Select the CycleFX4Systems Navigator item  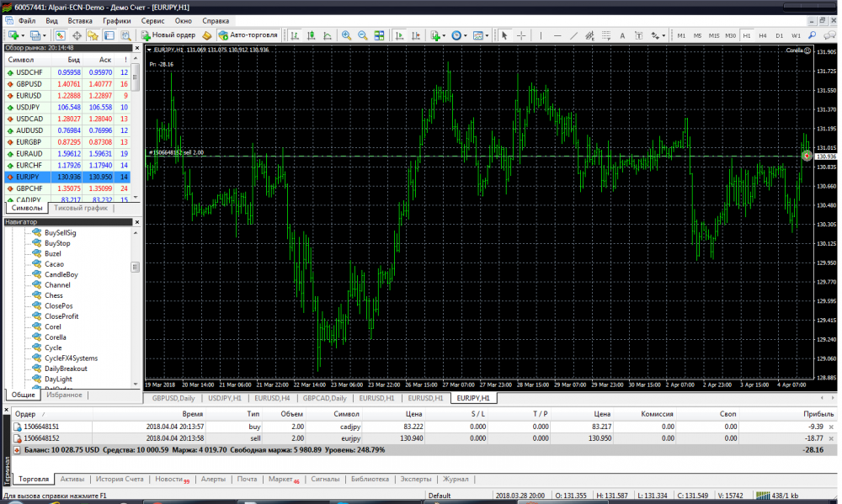(x=71, y=358)
